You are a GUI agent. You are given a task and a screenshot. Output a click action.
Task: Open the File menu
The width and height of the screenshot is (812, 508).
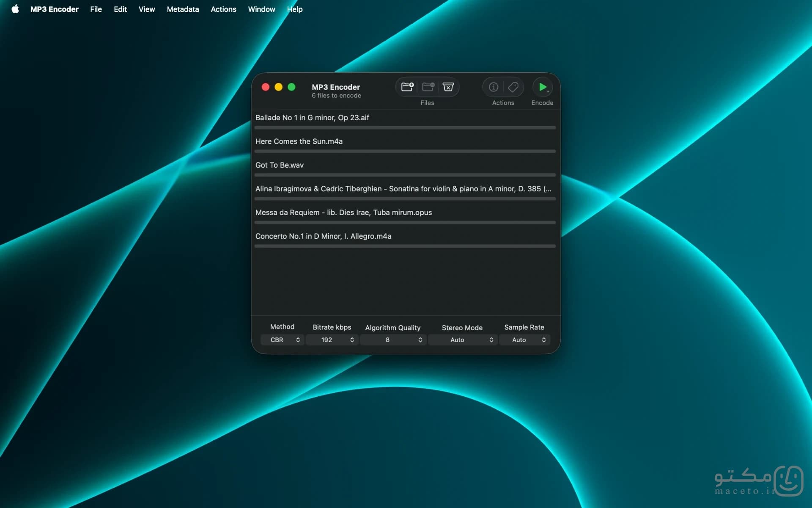[96, 9]
